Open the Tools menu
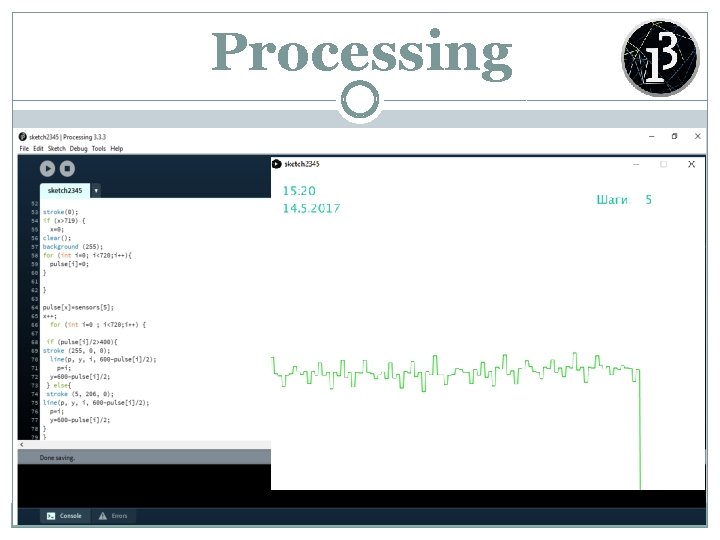The image size is (720, 540). point(99,148)
